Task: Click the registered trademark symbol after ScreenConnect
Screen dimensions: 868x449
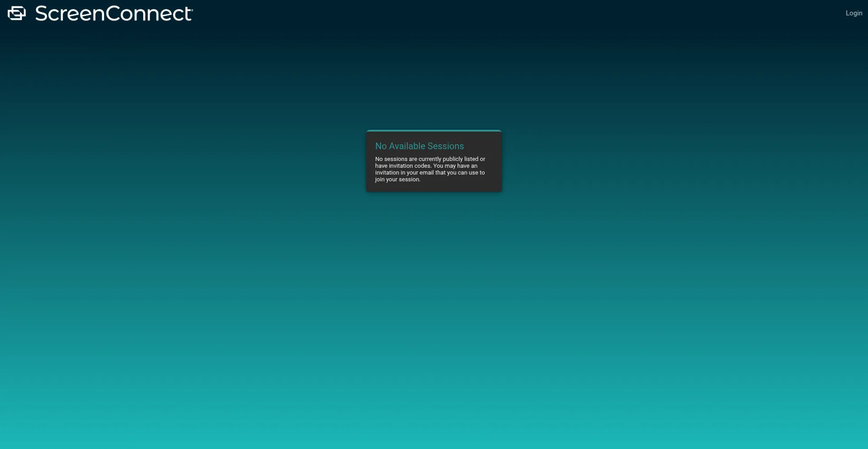Action: coord(192,9)
